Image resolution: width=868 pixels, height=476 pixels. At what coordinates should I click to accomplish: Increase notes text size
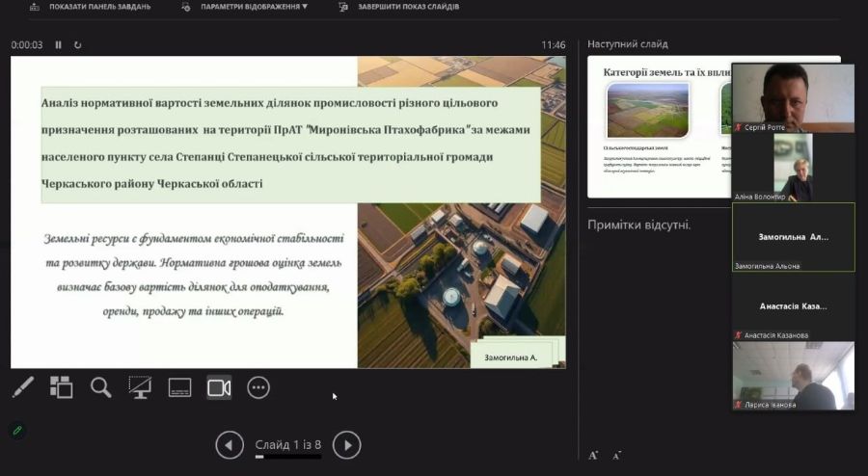[593, 456]
